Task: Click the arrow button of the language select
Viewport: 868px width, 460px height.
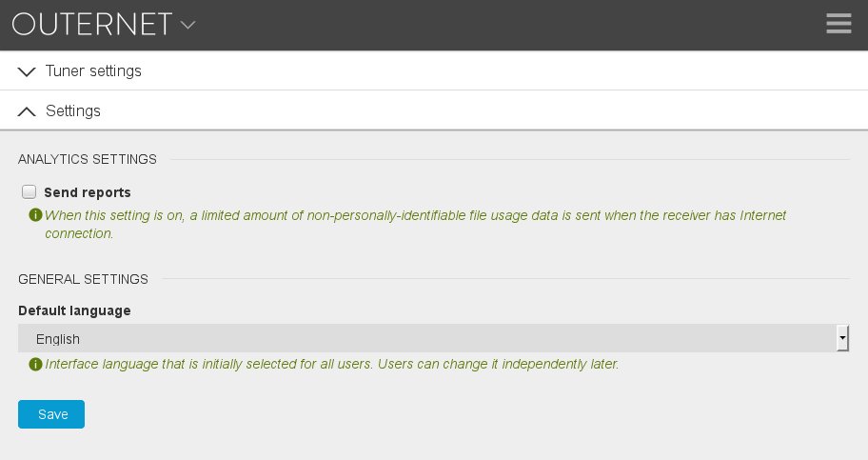Action: 842,338
